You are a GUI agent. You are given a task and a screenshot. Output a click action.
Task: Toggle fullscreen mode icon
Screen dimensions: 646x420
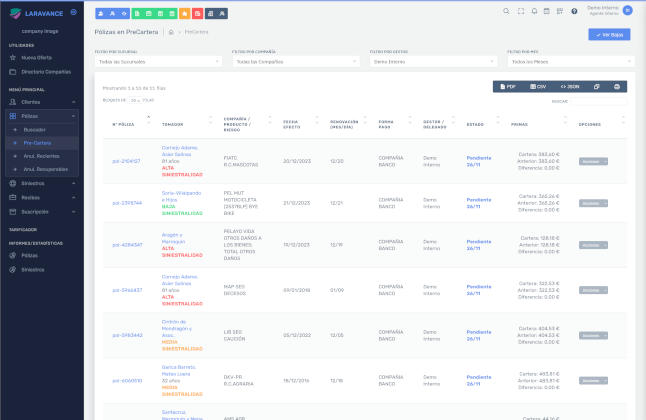point(520,11)
